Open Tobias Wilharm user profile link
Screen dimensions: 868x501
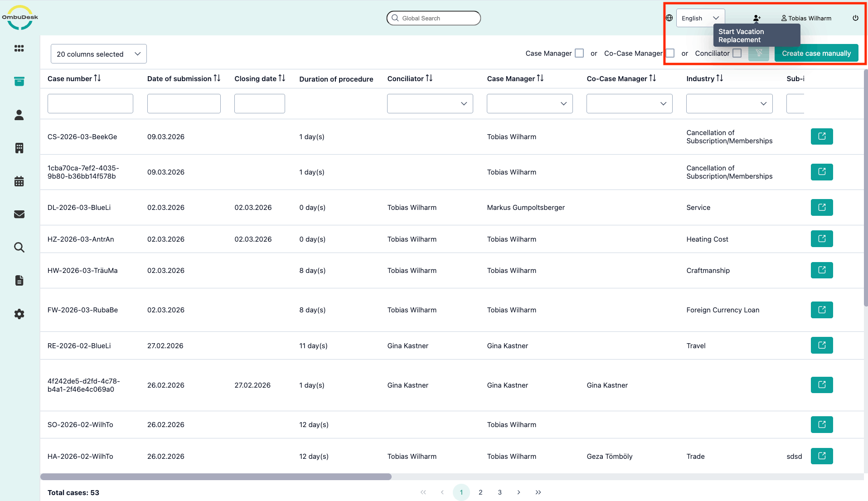[806, 18]
